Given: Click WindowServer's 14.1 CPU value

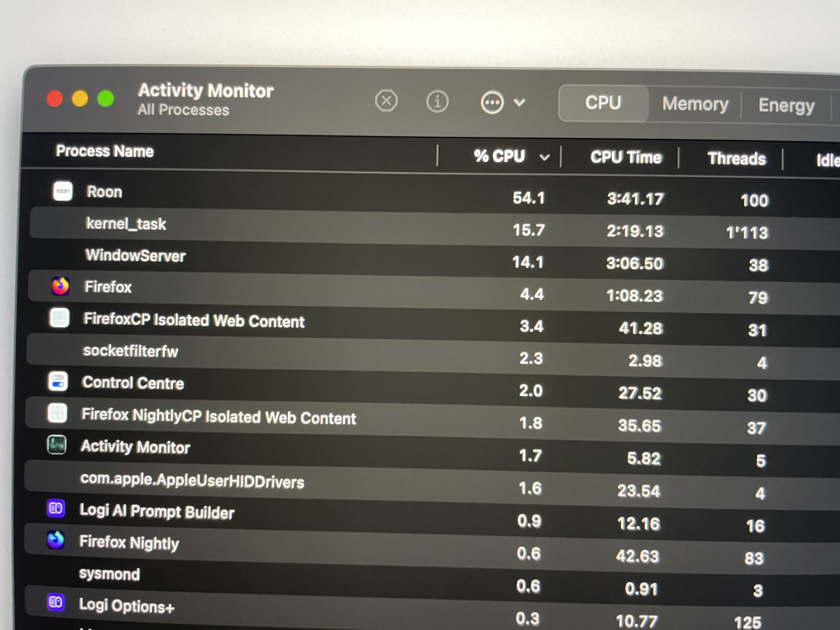Looking at the screenshot, I should coord(528,262).
